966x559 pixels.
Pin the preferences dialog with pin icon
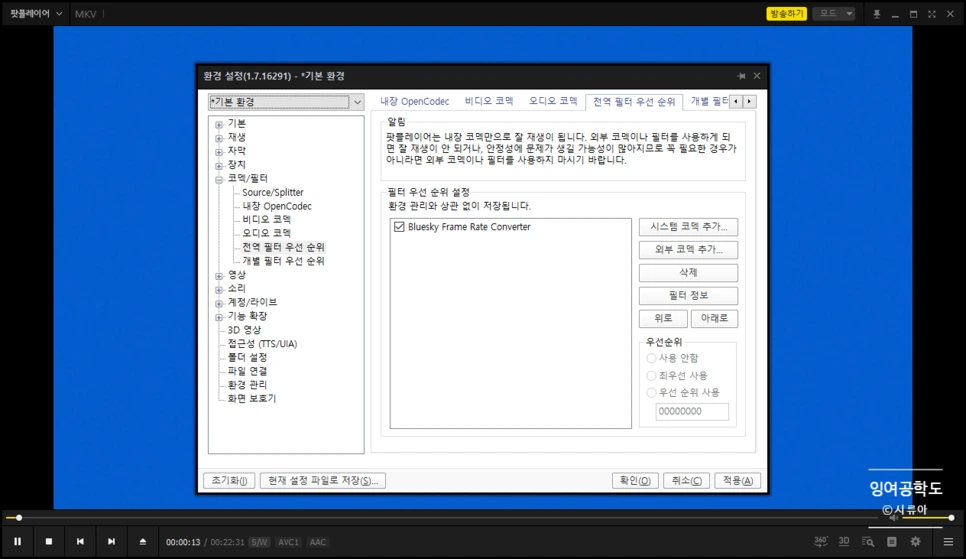[741, 76]
